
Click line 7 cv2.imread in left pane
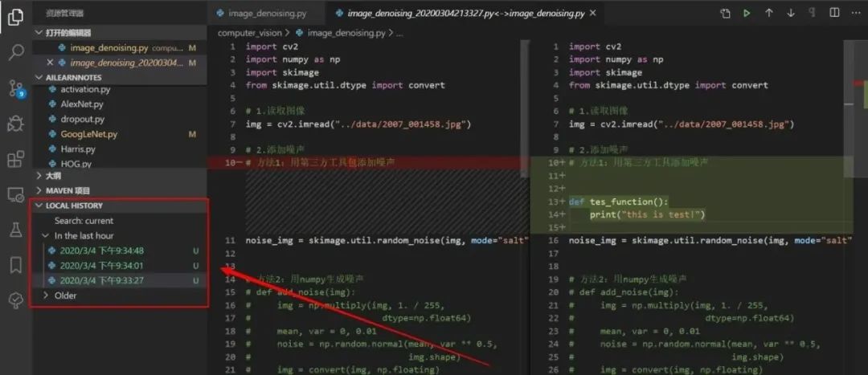point(358,124)
